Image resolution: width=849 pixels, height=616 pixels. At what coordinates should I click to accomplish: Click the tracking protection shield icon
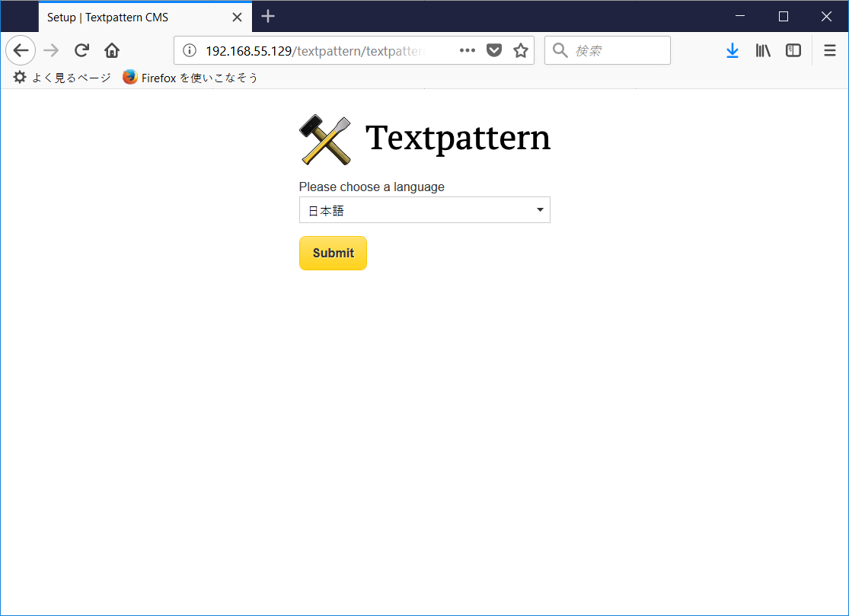(x=494, y=50)
